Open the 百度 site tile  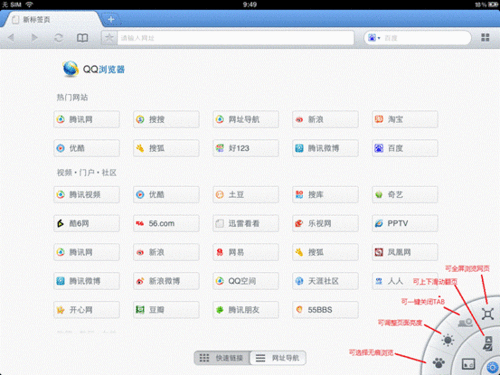click(405, 148)
